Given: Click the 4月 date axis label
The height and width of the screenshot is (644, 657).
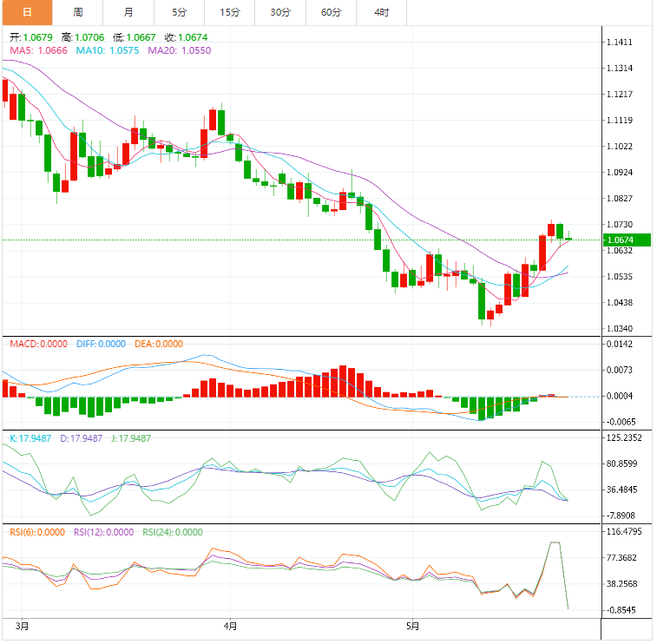Looking at the screenshot, I should click(230, 627).
